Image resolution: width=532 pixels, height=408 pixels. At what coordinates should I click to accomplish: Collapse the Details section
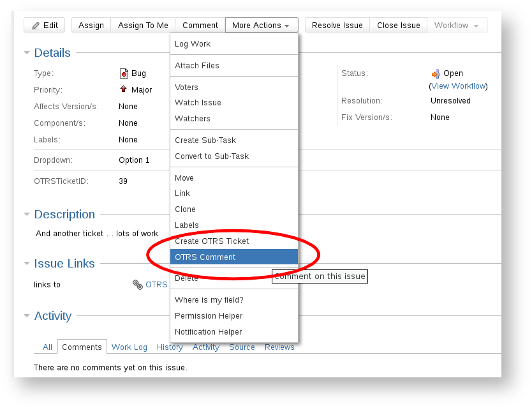(x=27, y=53)
